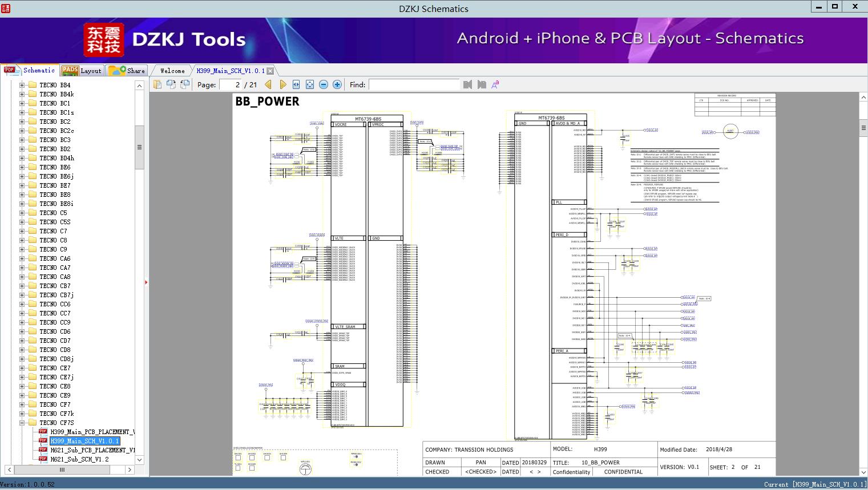Click the copy page toolbar icon

pyautogui.click(x=158, y=84)
